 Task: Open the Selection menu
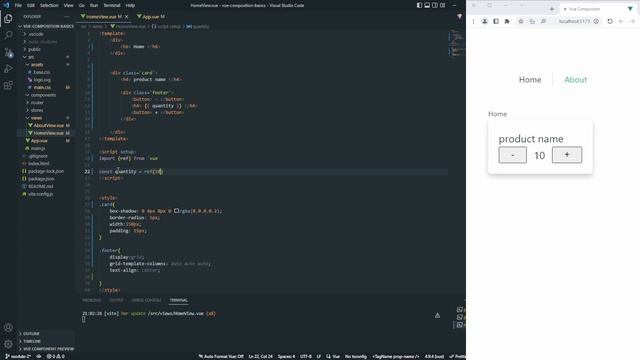point(49,5)
